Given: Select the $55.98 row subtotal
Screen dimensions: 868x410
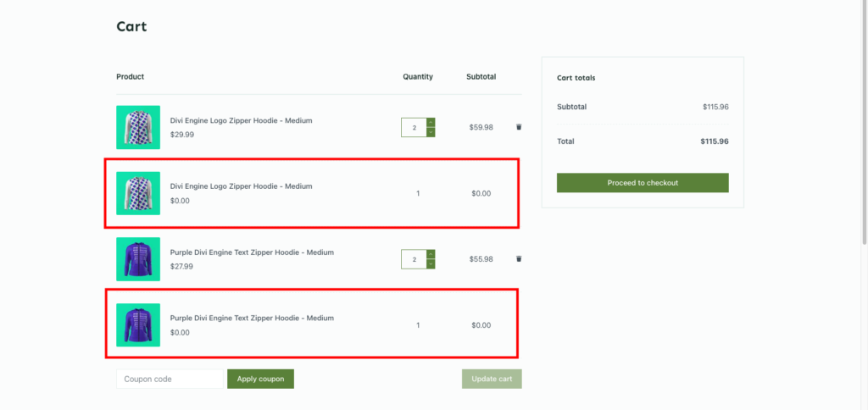Looking at the screenshot, I should coord(481,259).
